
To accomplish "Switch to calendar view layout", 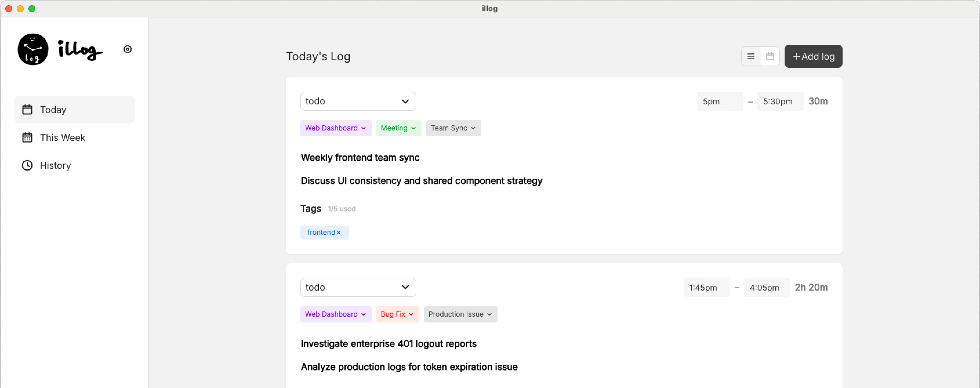I will [770, 56].
